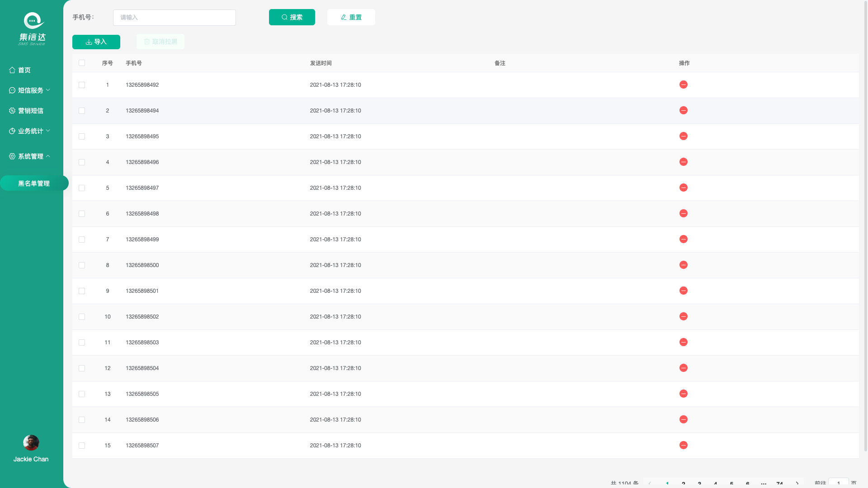Image resolution: width=868 pixels, height=488 pixels.
Task: Open the 营销短信 menu item
Action: pos(30,111)
